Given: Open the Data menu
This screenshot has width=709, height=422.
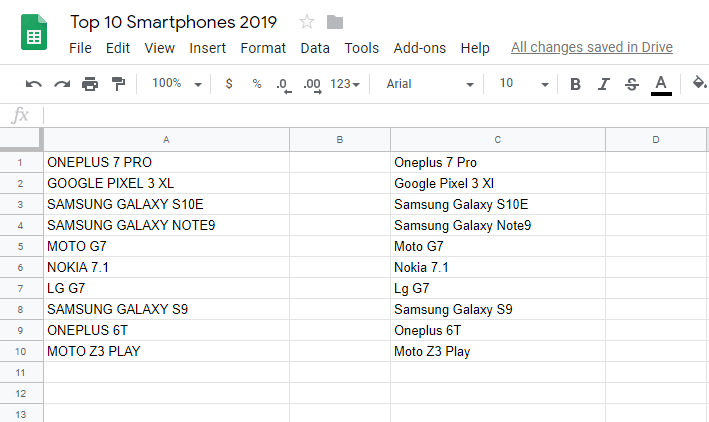Looking at the screenshot, I should [315, 48].
